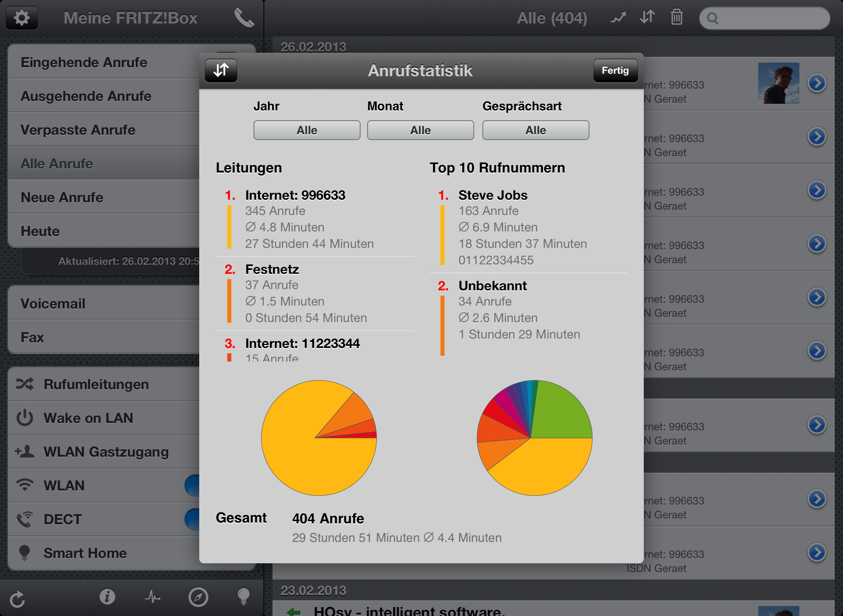Open the settings gear icon
Screen dimensions: 843x616
pyautogui.click(x=22, y=18)
